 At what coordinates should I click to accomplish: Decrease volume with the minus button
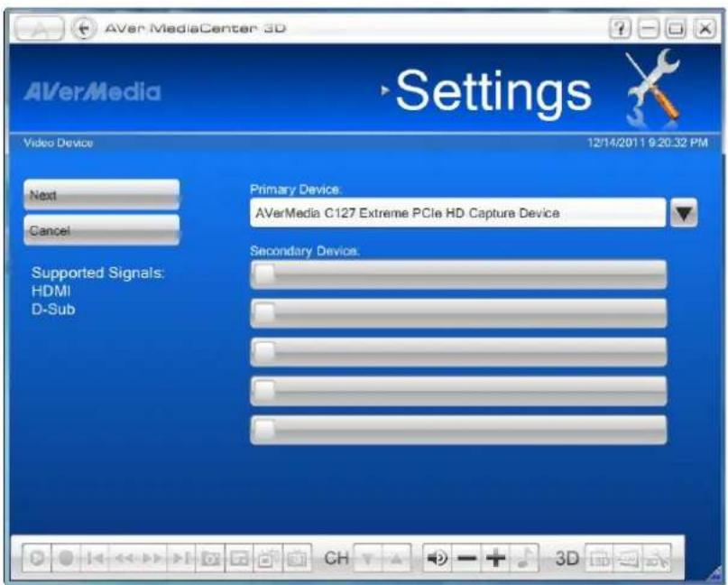click(x=466, y=558)
